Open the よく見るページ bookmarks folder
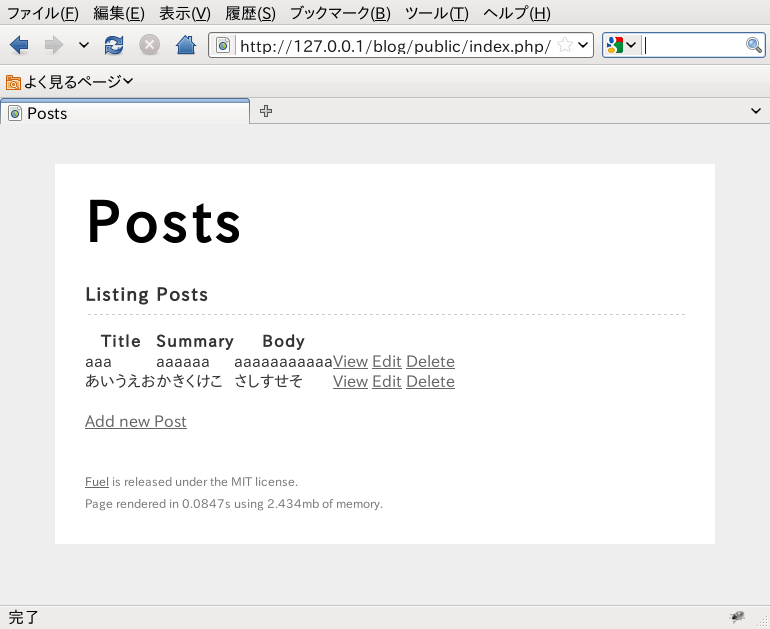770x629 pixels. (69, 82)
